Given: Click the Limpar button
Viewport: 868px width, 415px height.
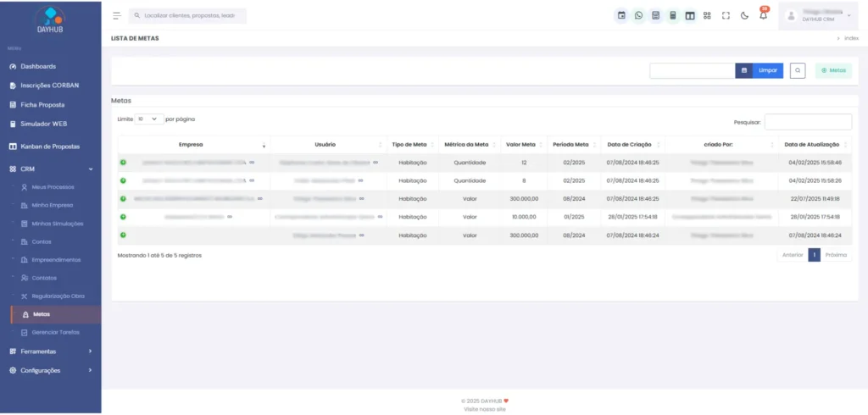Looking at the screenshot, I should [768, 71].
